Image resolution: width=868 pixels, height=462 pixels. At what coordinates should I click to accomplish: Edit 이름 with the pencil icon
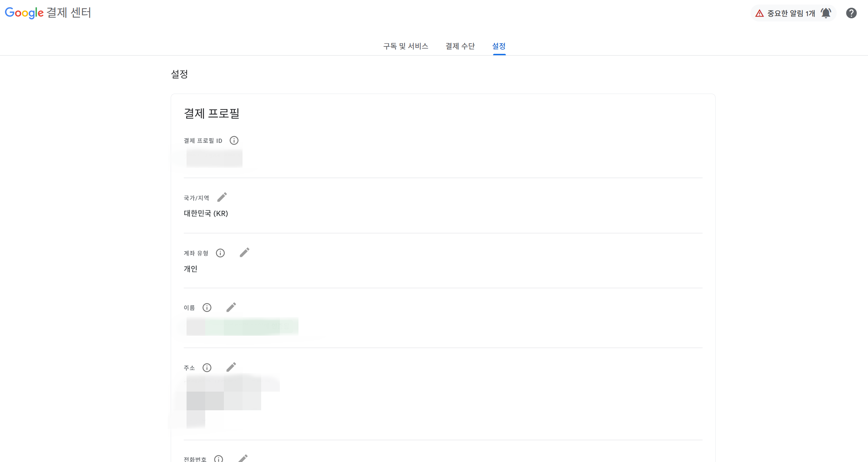[231, 307]
